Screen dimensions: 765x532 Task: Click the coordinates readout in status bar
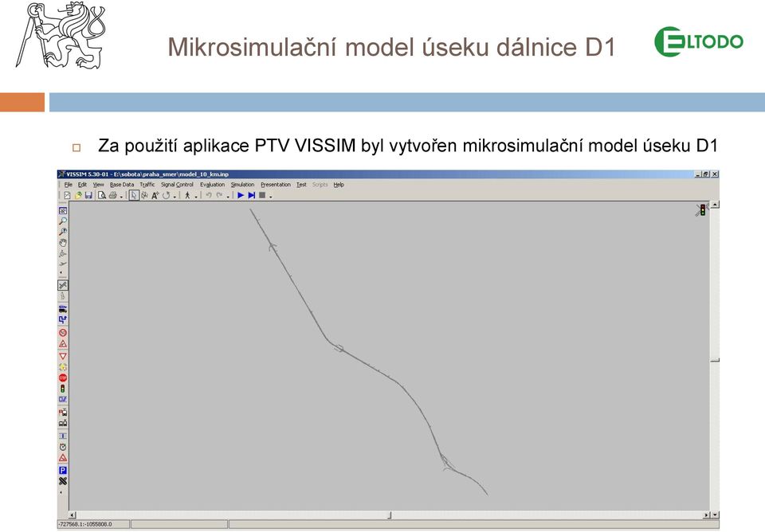[x=86, y=524]
